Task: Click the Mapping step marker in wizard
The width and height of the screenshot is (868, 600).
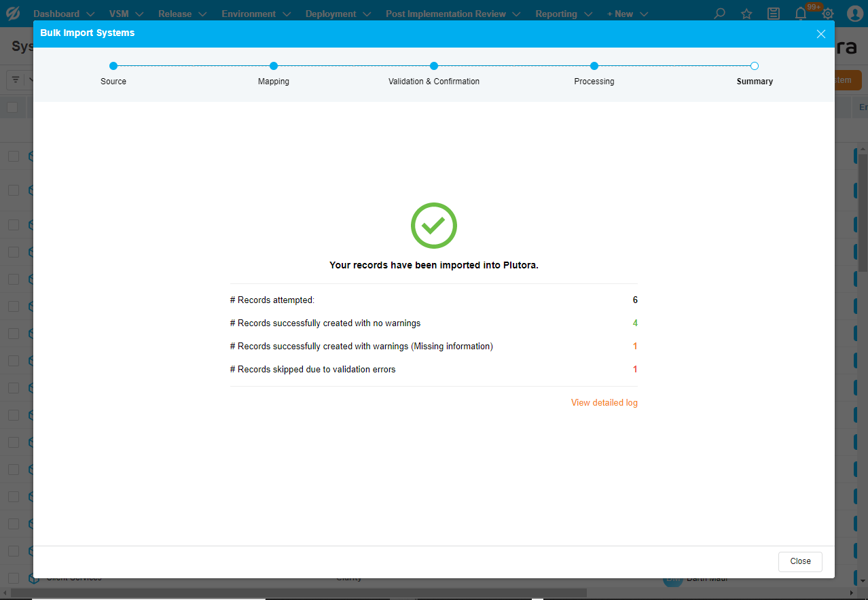Action: point(274,66)
